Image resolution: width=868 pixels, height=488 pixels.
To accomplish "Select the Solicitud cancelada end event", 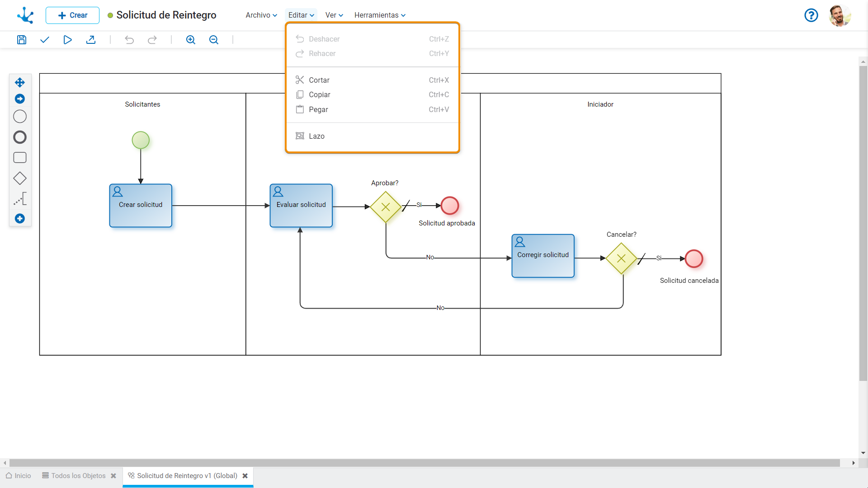I will click(694, 258).
